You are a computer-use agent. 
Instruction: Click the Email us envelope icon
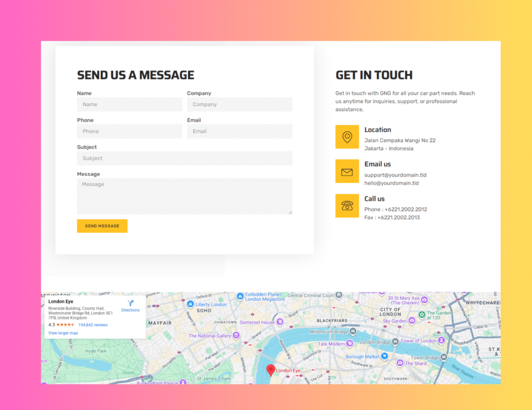pos(347,171)
